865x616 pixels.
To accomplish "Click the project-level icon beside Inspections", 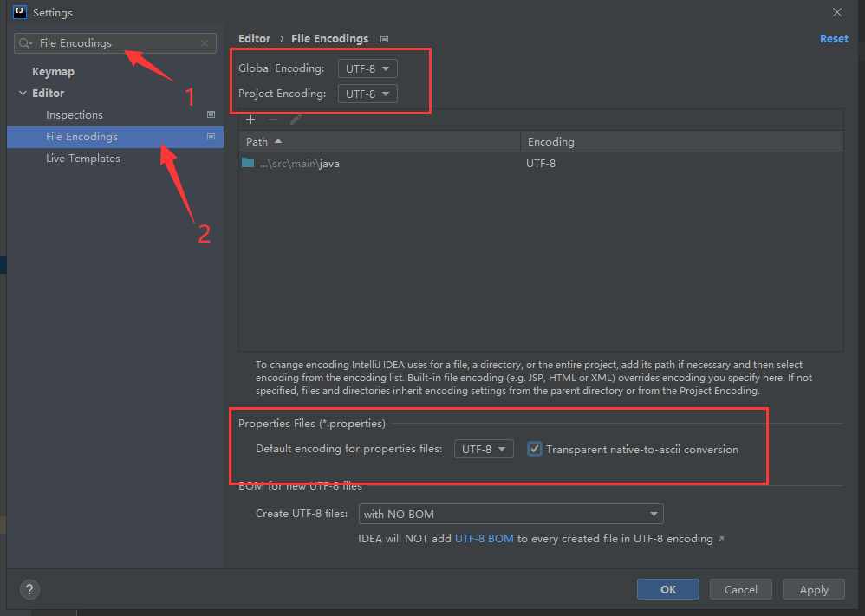I will point(211,114).
